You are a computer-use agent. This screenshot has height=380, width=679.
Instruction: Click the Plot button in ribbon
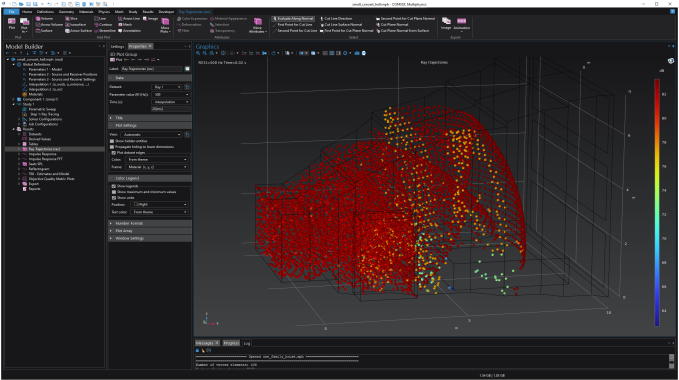pyautogui.click(x=12, y=23)
